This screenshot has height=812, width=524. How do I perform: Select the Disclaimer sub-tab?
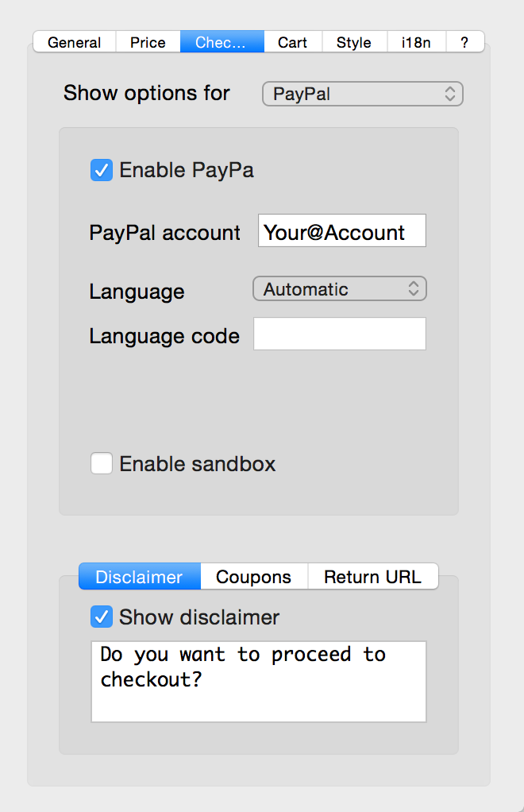139,576
